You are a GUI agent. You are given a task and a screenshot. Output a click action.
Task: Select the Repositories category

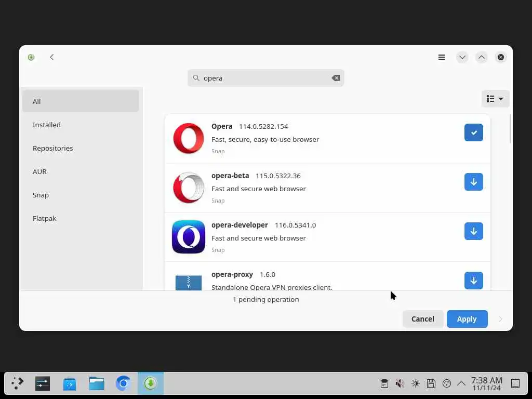click(x=81, y=148)
